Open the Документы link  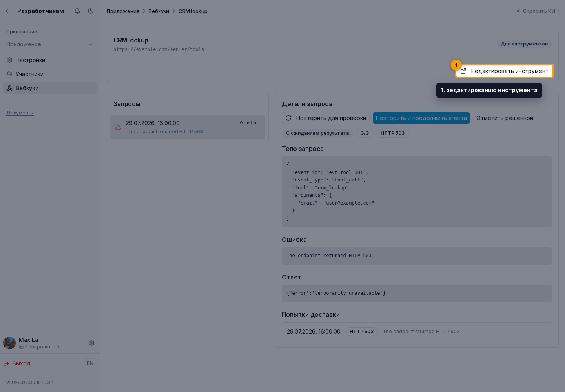[x=20, y=113]
